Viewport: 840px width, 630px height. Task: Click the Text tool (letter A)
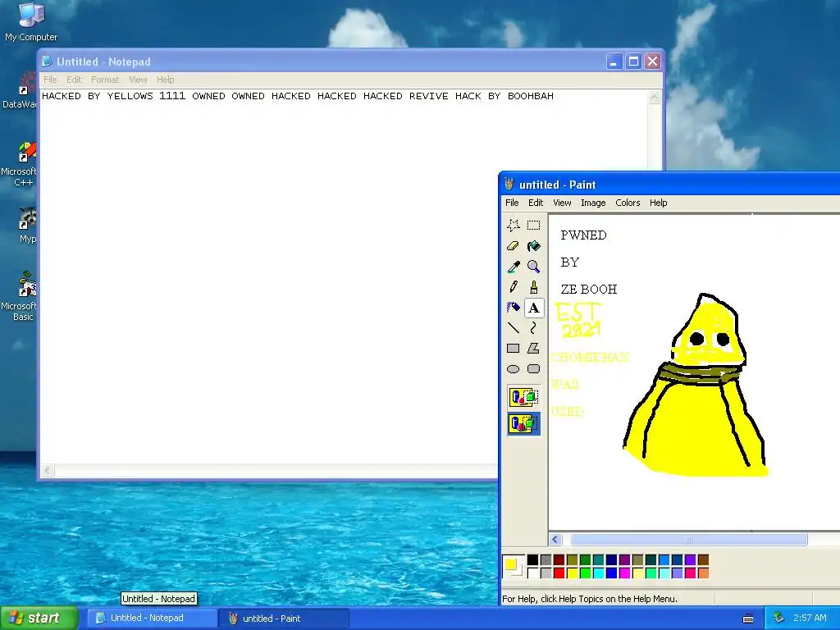click(533, 308)
